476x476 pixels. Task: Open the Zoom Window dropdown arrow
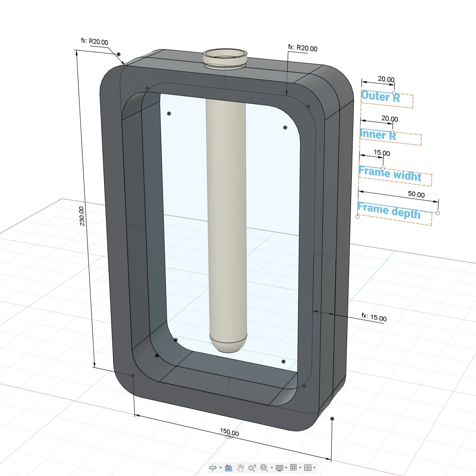[x=272, y=468]
